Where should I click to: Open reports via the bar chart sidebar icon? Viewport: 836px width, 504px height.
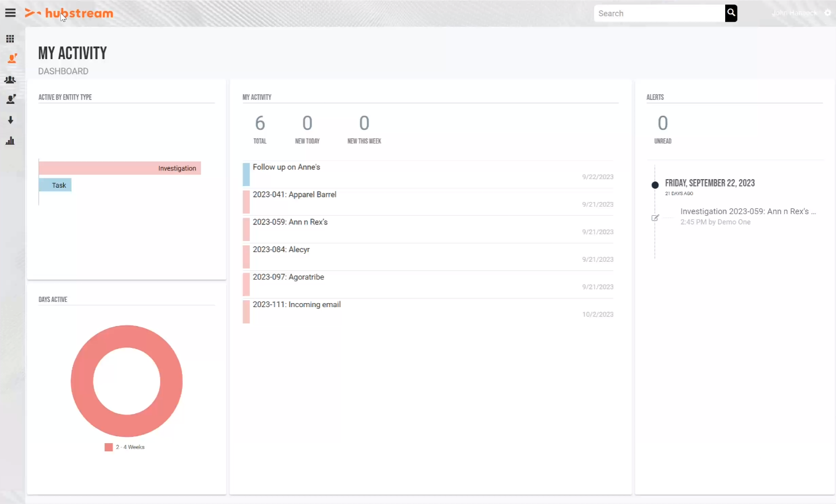pos(10,141)
